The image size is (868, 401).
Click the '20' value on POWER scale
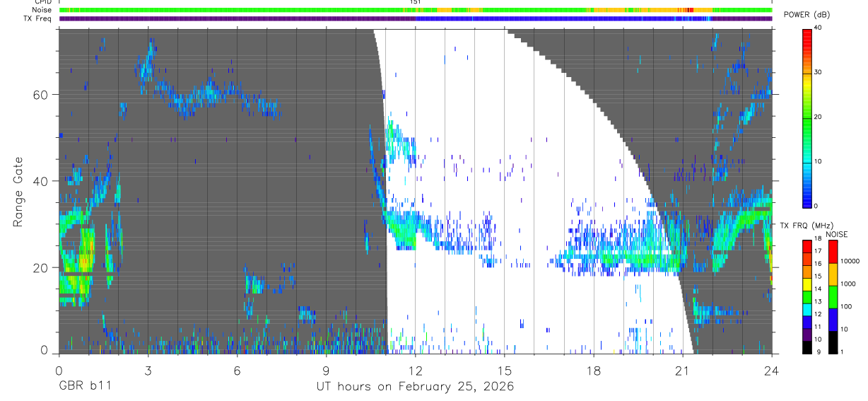pyautogui.click(x=819, y=117)
